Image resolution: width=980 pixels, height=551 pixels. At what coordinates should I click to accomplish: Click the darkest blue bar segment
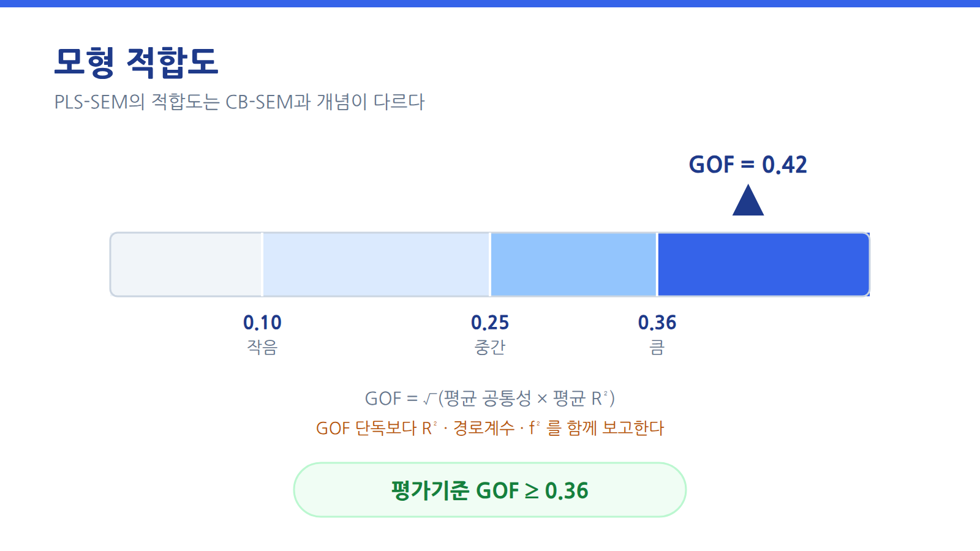point(764,264)
